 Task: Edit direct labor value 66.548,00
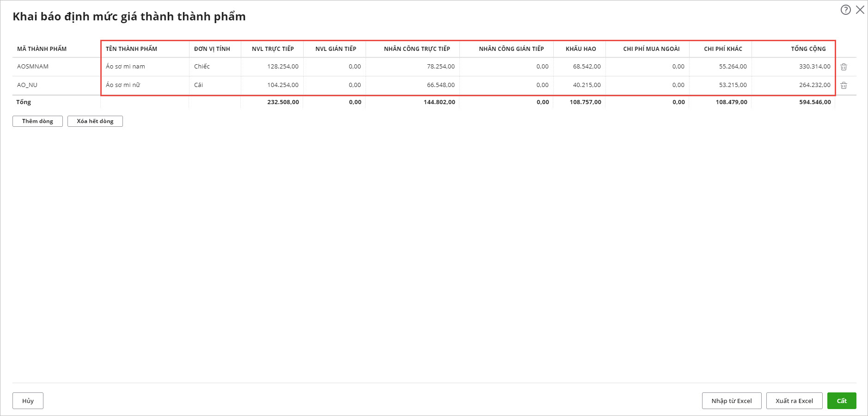click(440, 85)
